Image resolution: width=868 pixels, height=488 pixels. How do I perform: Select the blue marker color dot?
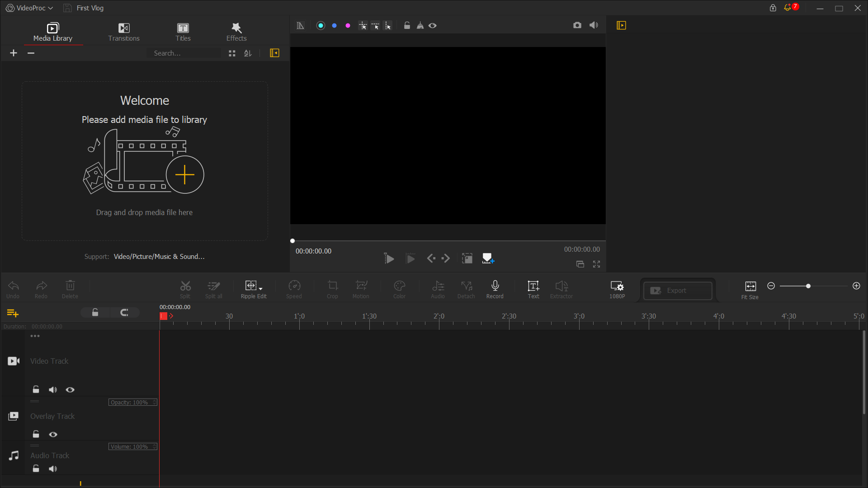334,26
